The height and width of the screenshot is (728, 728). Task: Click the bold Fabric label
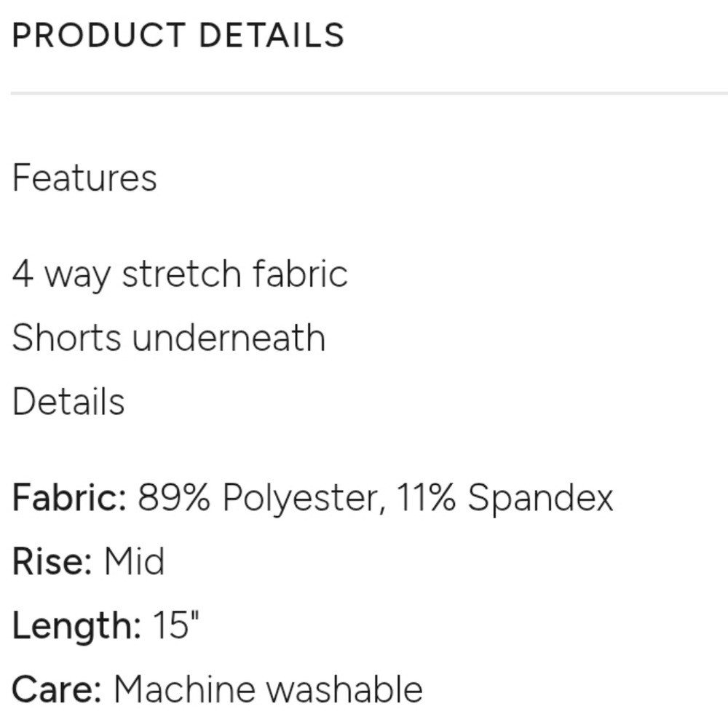pyautogui.click(x=70, y=498)
